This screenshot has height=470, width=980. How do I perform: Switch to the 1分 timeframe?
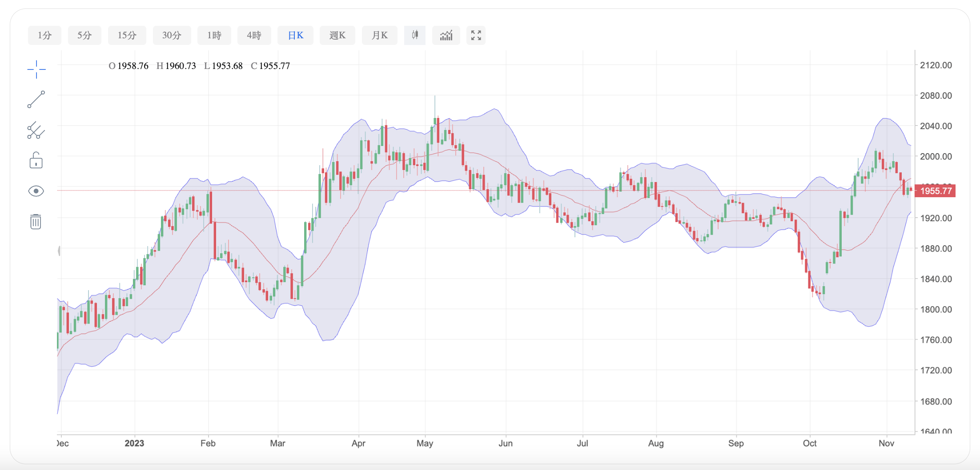point(44,35)
